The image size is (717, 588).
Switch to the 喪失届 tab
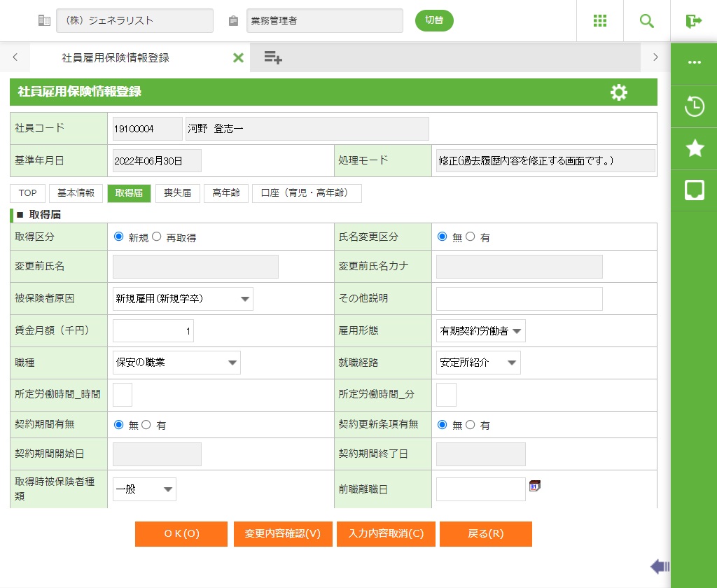click(177, 193)
